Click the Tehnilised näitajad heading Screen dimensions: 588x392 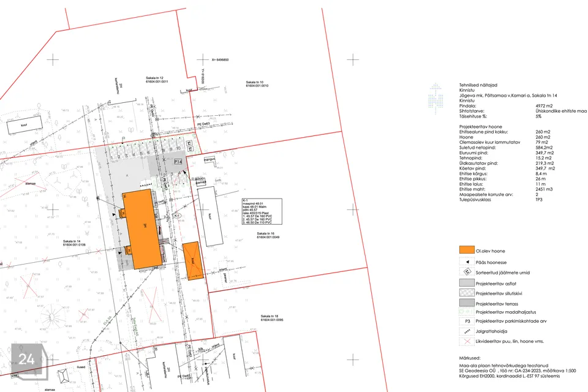[480, 85]
